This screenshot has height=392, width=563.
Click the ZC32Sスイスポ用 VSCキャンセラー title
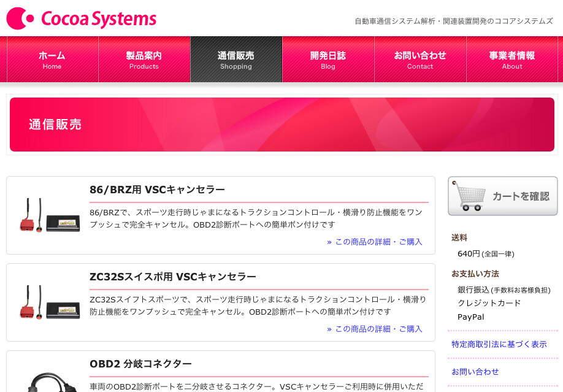click(x=173, y=277)
